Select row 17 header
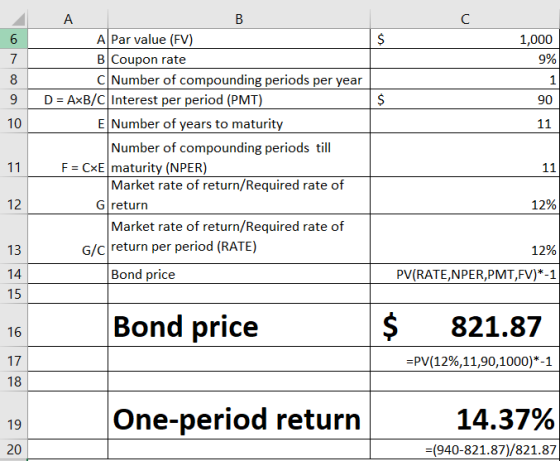The height and width of the screenshot is (461, 560). coord(14,359)
